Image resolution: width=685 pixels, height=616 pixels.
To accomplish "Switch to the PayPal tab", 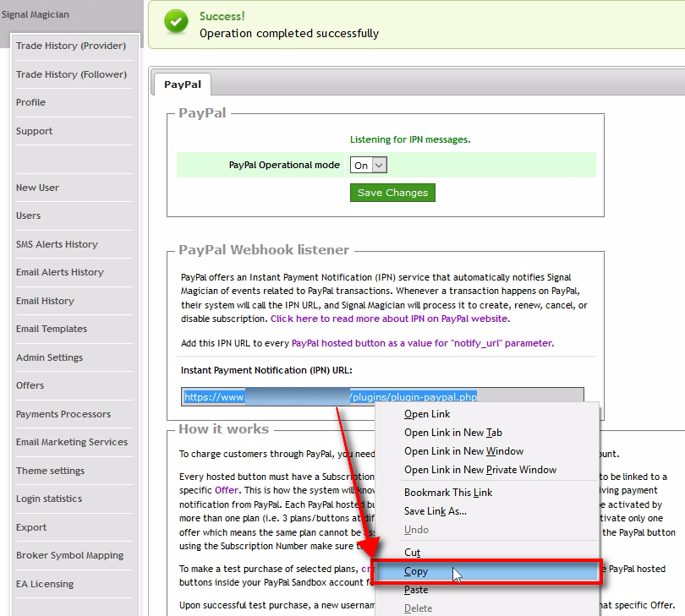I will pyautogui.click(x=182, y=84).
